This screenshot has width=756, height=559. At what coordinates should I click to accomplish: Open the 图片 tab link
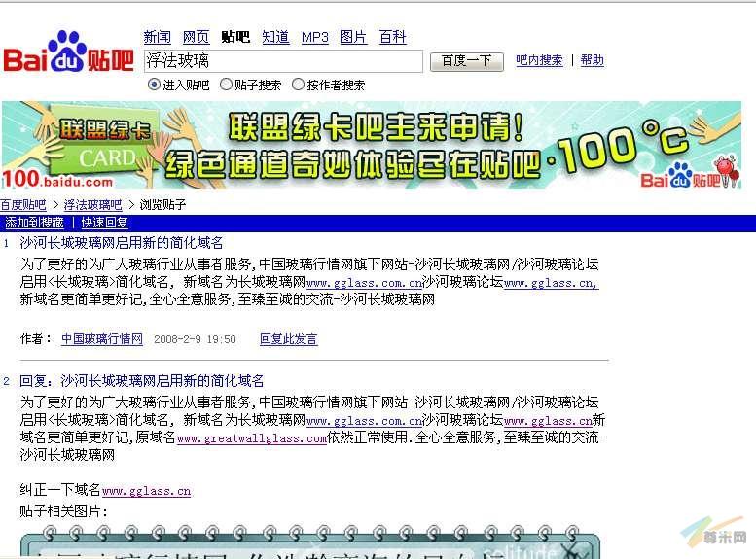tap(353, 37)
